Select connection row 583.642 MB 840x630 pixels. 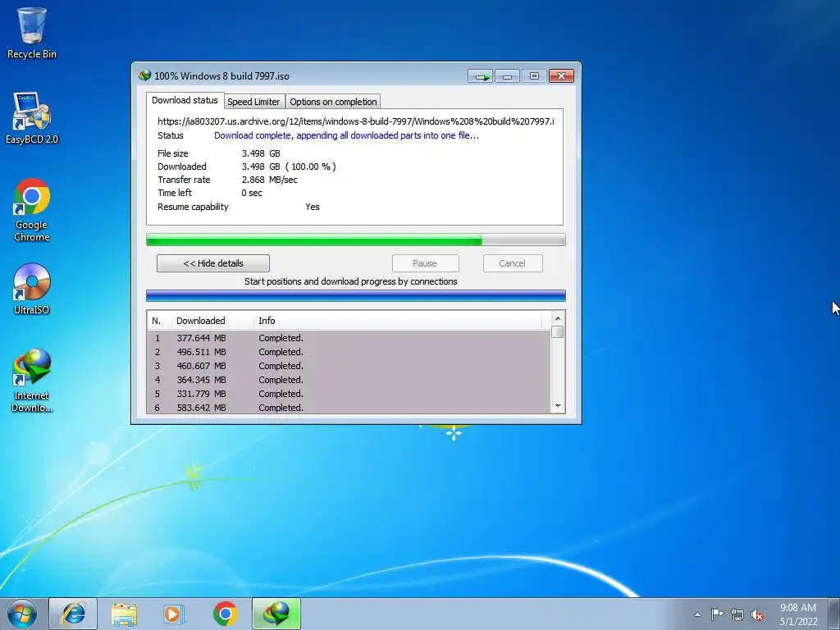(x=349, y=407)
